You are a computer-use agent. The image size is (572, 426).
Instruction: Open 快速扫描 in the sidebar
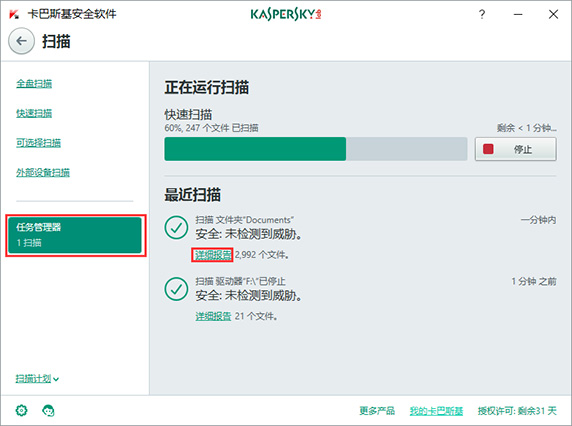(34, 113)
